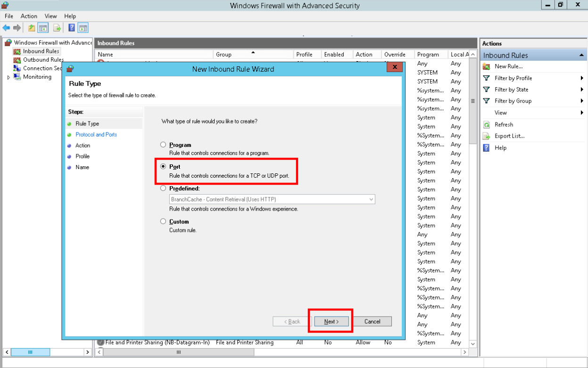Click the File and Printer Sharing group cell

245,343
